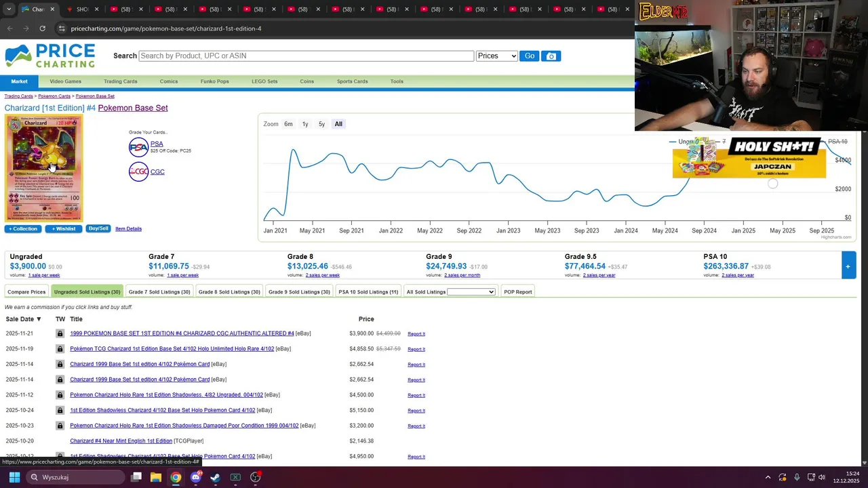
Task: Open Task View on taskbar
Action: 136,477
